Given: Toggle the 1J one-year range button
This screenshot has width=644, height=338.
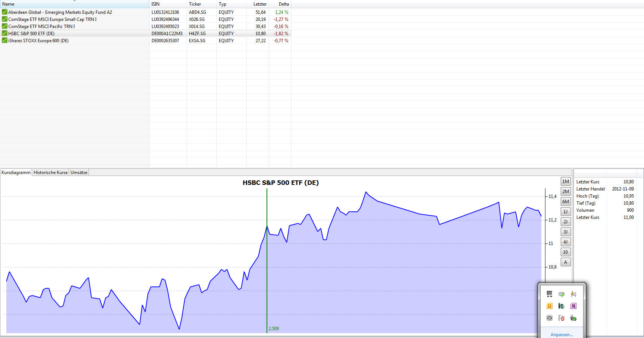Looking at the screenshot, I should point(566,212).
